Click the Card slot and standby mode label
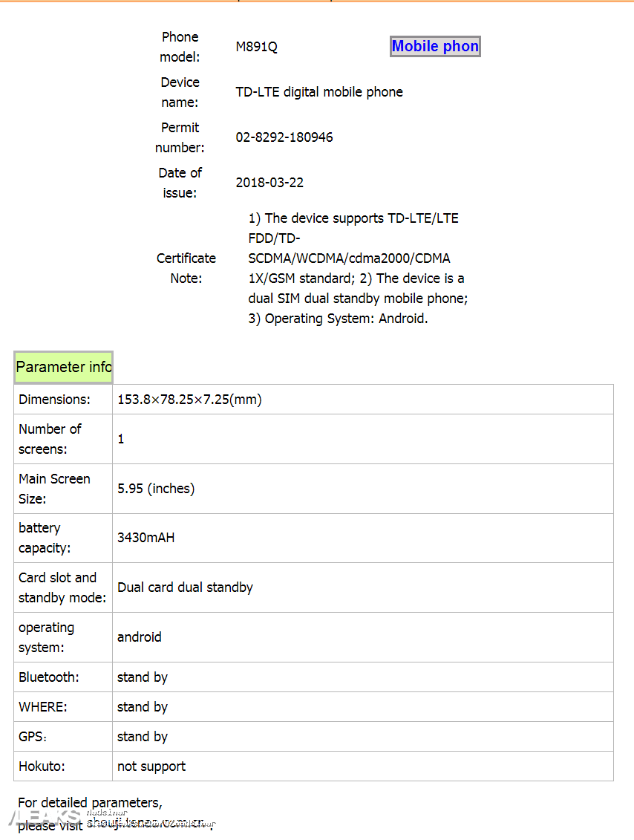Screen dimensions: 634x840 (62, 587)
